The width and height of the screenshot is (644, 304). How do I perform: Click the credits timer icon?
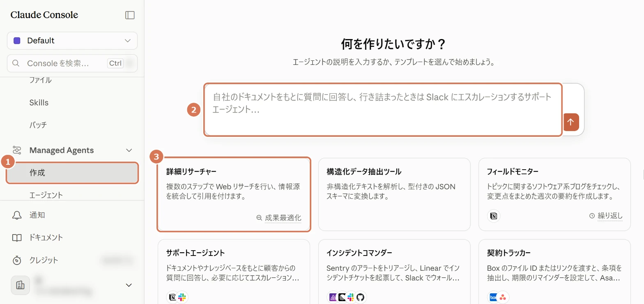17,260
